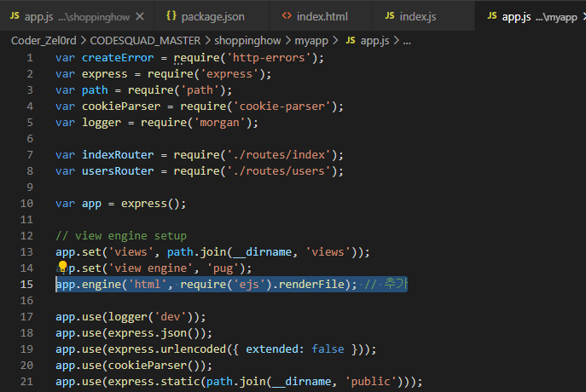This screenshot has width=586, height=392.
Task: Click '추가' comment on line 15
Action: [x=396, y=284]
